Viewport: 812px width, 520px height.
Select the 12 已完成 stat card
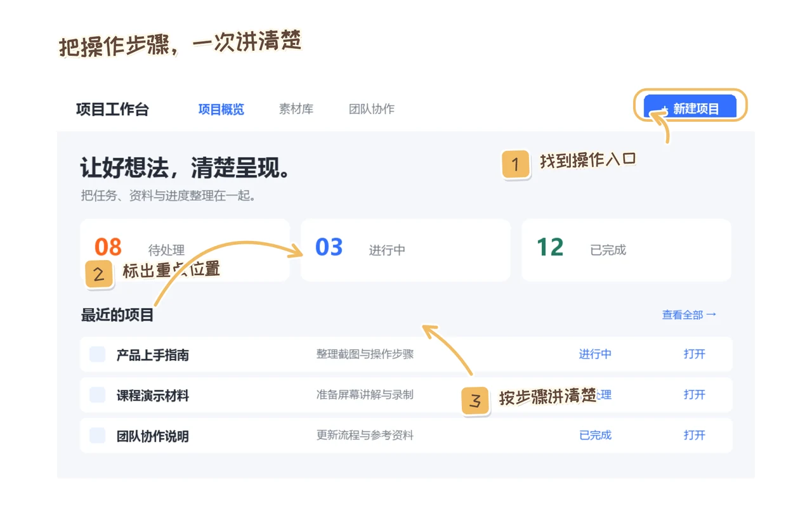[626, 250]
